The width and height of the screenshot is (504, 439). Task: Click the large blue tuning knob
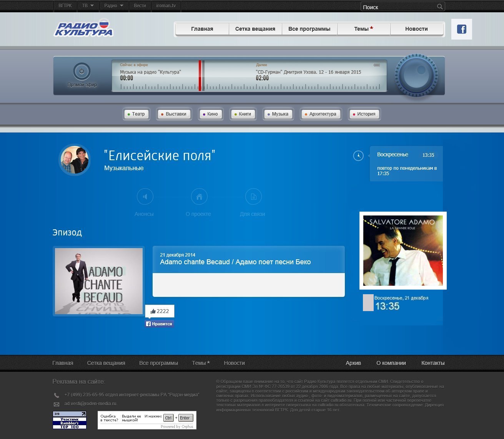[x=417, y=75]
